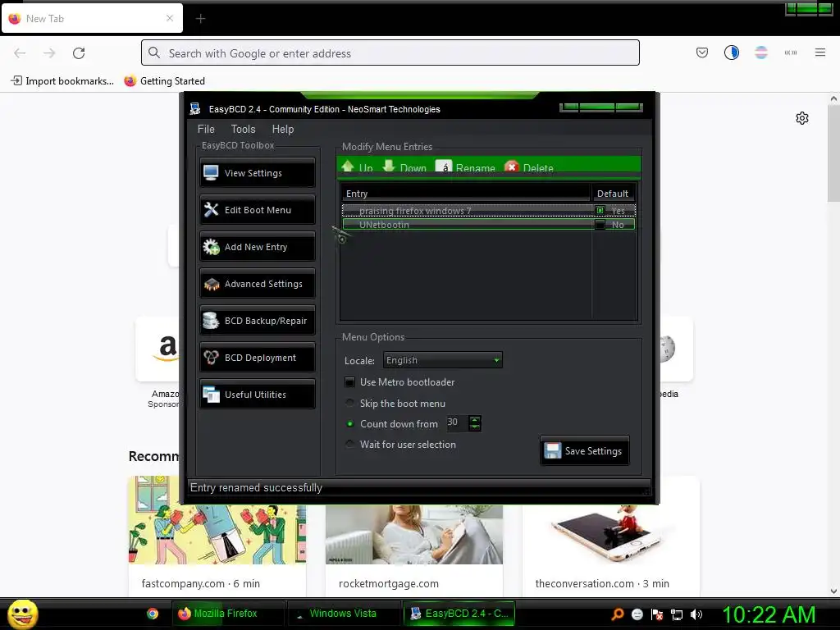Image resolution: width=840 pixels, height=630 pixels.
Task: Increase countdown value with up arrow
Action: [x=475, y=419]
